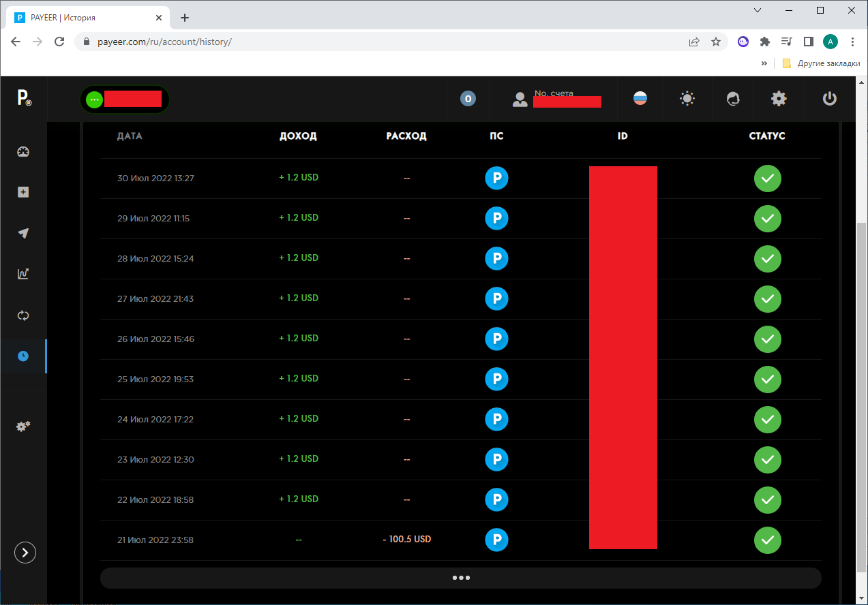This screenshot has width=868, height=605.
Task: Open Другие закладки bookmarks folder
Action: 821,63
